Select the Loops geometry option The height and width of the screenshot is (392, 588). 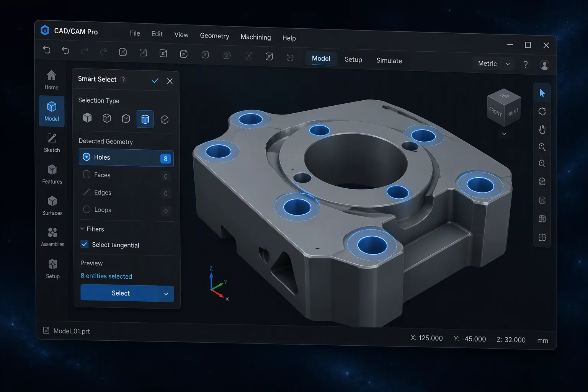click(x=126, y=210)
